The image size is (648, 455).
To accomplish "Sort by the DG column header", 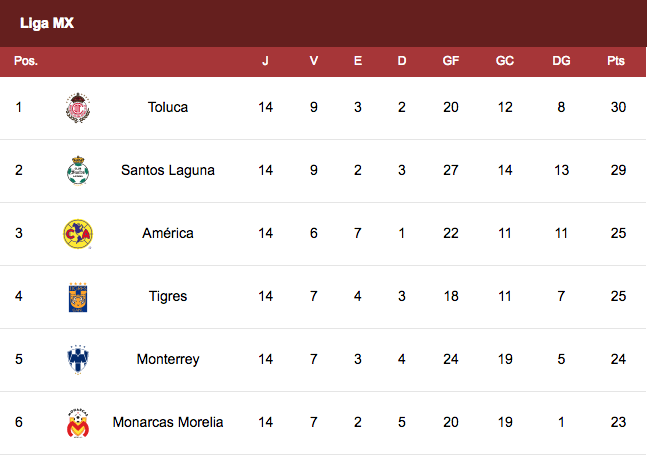I will [561, 61].
